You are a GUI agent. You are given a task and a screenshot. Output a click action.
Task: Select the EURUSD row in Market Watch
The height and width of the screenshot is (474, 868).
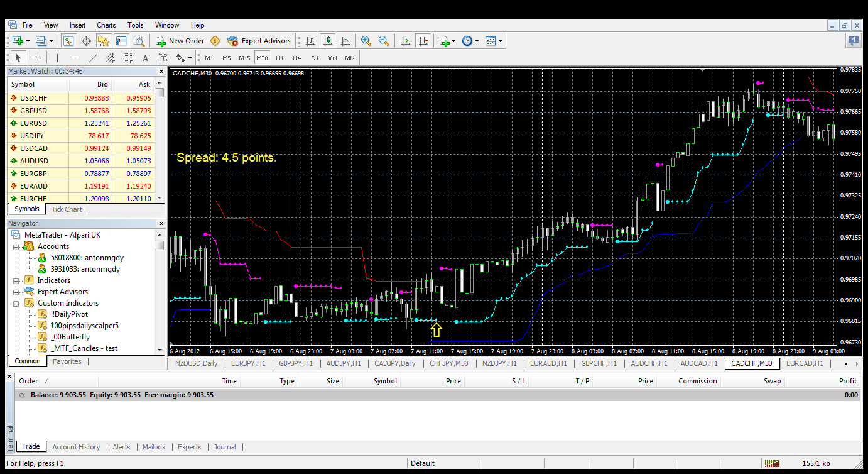coord(81,123)
